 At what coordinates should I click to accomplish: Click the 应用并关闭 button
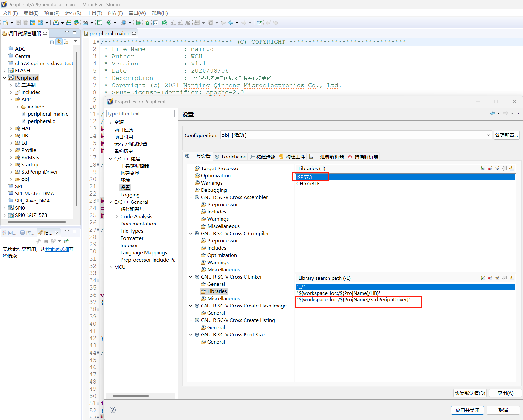[x=467, y=410]
